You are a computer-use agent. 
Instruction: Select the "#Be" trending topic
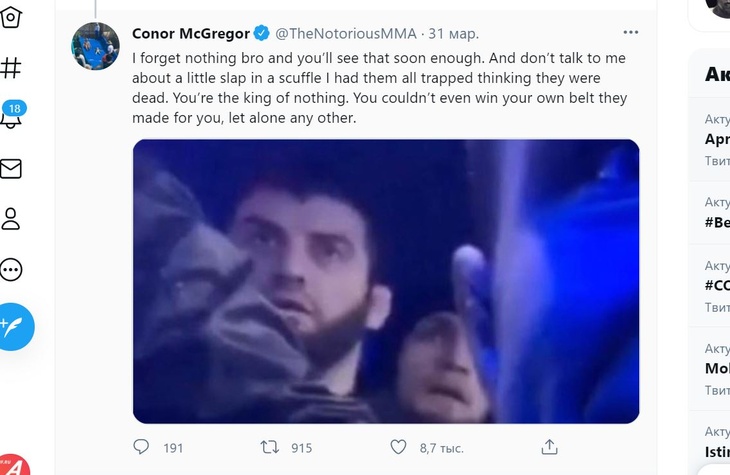coord(717,222)
